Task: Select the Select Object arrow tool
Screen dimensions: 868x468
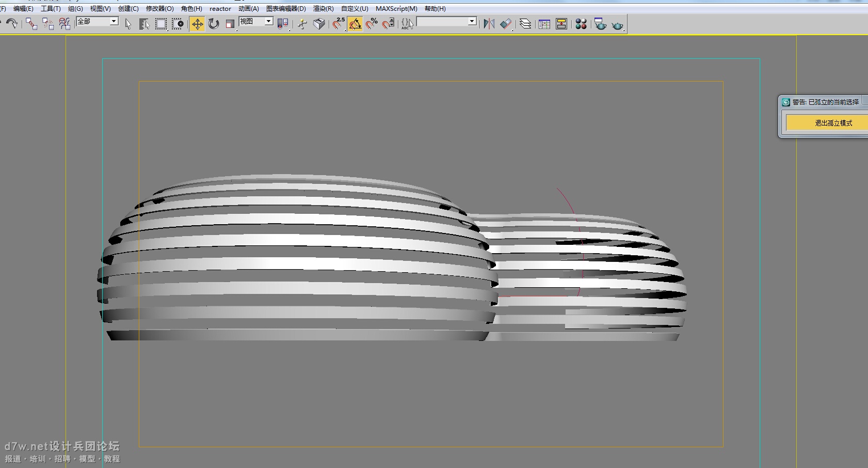Action: (x=128, y=24)
